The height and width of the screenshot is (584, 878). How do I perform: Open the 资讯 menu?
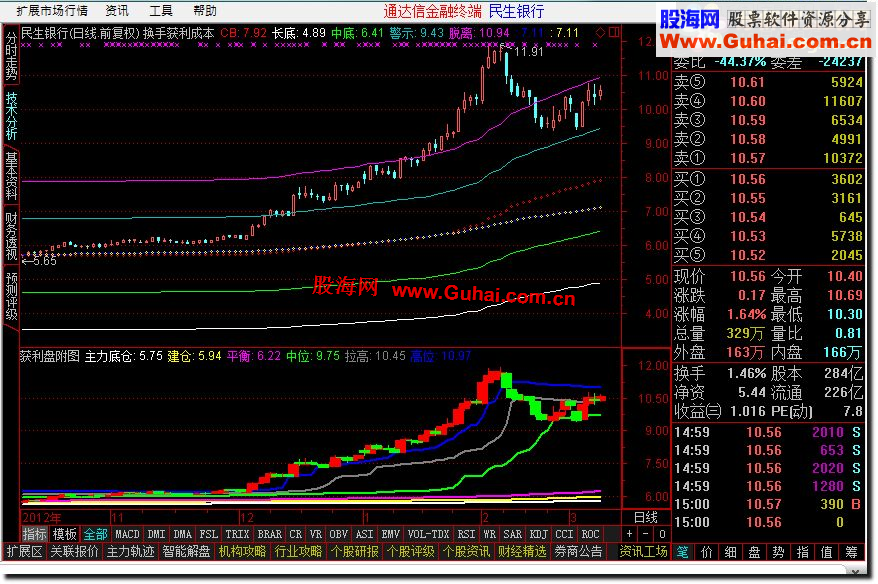[x=117, y=10]
